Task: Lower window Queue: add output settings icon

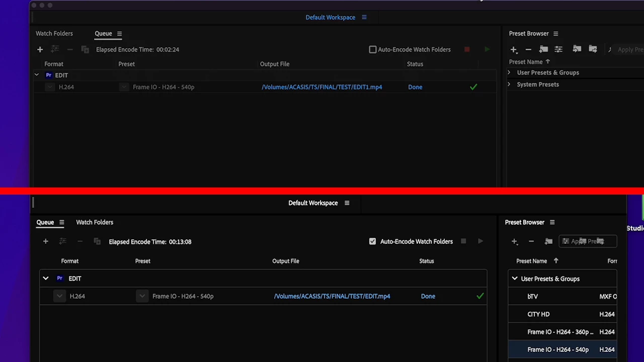Action: [x=62, y=241]
